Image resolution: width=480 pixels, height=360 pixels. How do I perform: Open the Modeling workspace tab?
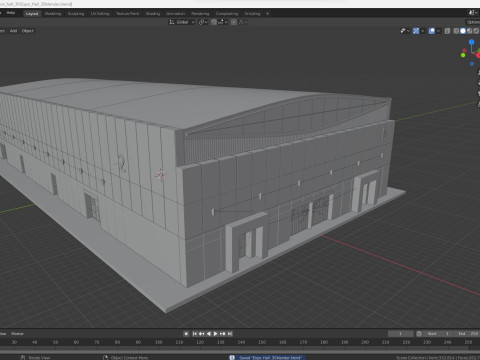(53, 14)
